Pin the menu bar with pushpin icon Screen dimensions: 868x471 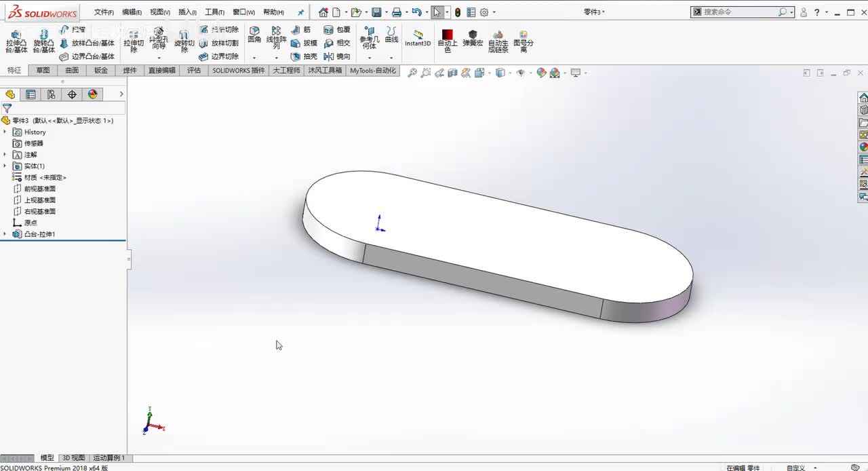(301, 12)
